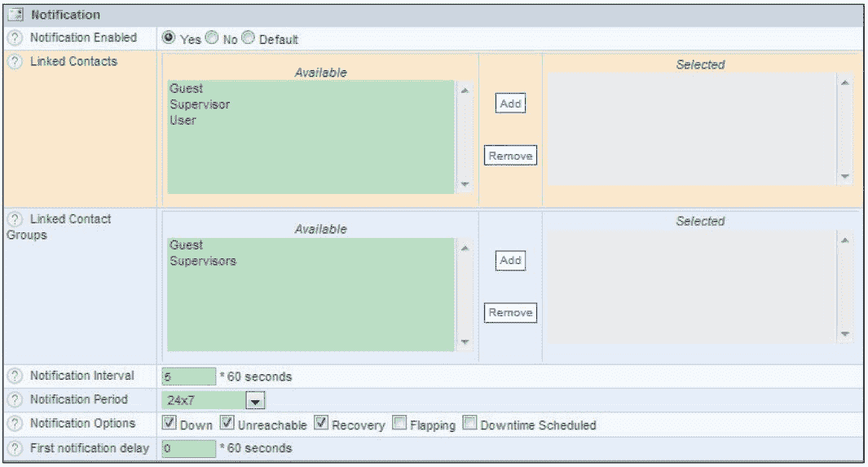Tick the Downtime Scheduled checkbox
The height and width of the screenshot is (467, 868).
point(469,424)
